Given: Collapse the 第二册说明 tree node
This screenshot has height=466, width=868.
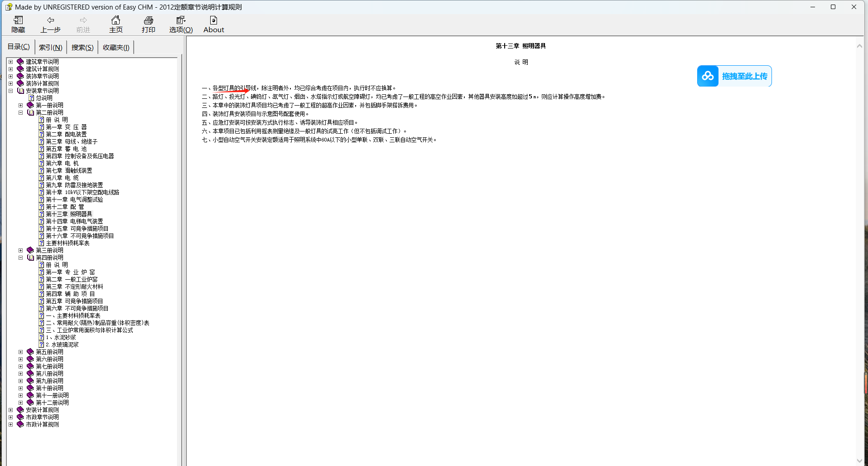Looking at the screenshot, I should coord(20,112).
